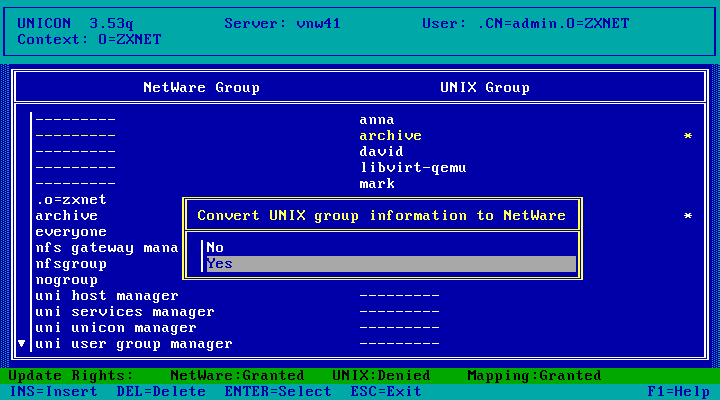Click the dashes beside uni unicon manager

click(x=399, y=328)
